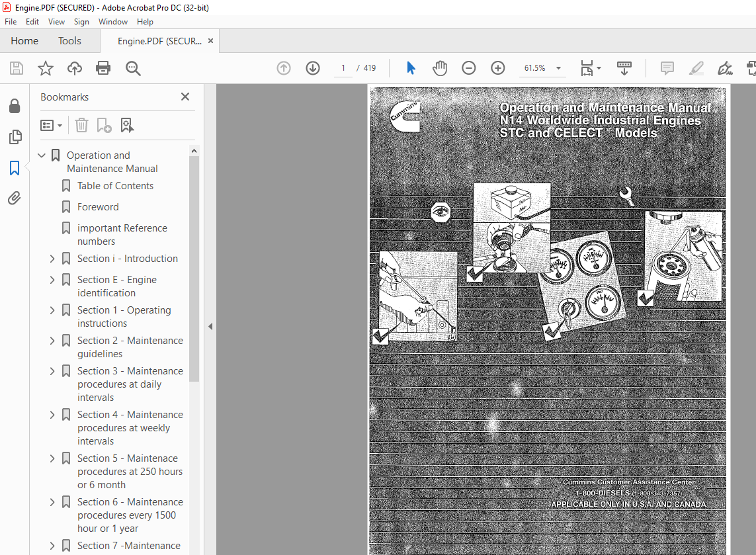The image size is (756, 555).
Task: Add a new bookmark icon
Action: pos(104,126)
